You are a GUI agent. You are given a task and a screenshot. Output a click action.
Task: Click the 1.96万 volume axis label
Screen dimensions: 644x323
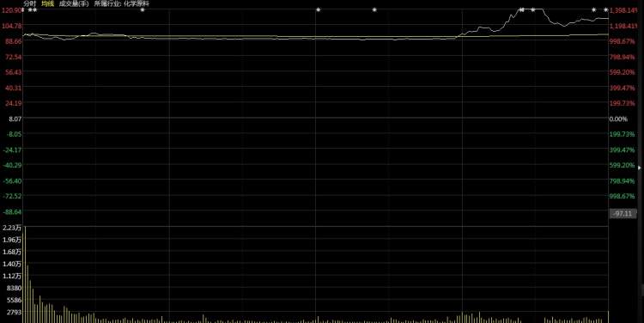(x=11, y=240)
